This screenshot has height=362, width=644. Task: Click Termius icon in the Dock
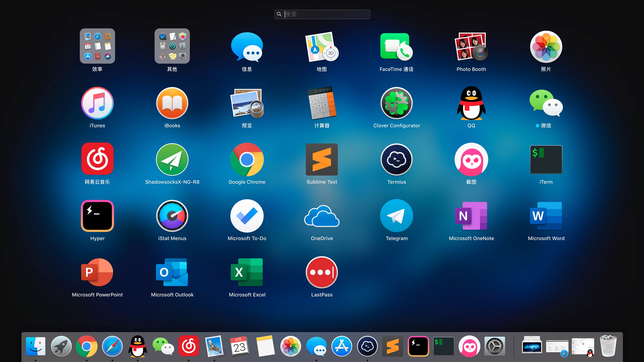point(367,346)
